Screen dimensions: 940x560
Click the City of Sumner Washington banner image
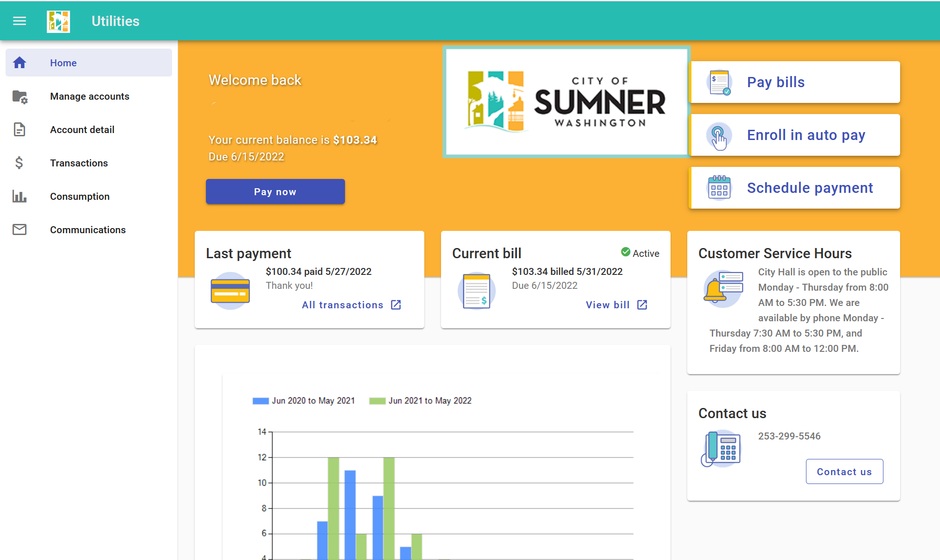[x=566, y=102]
